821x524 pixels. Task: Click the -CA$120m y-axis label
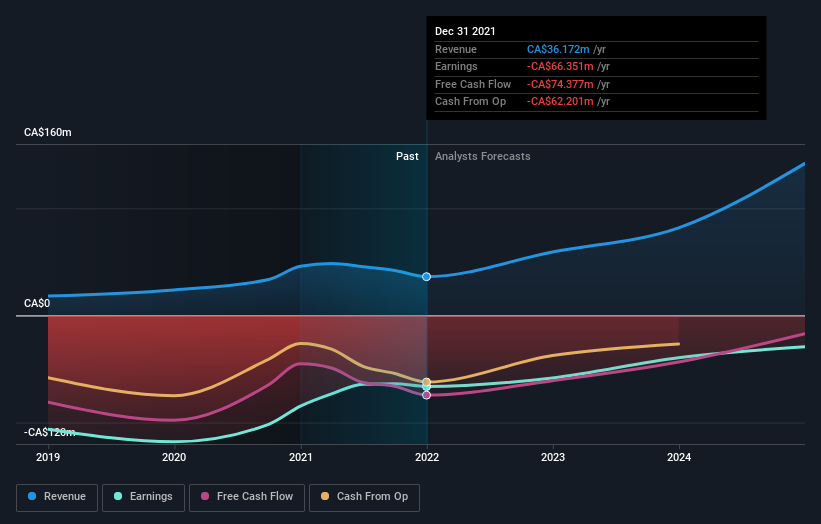(x=50, y=432)
